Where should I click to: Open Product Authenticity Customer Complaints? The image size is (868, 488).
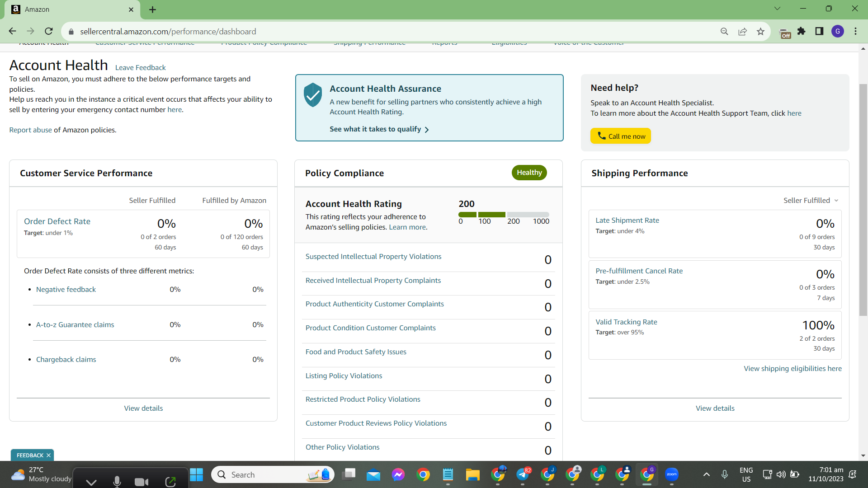pyautogui.click(x=375, y=304)
